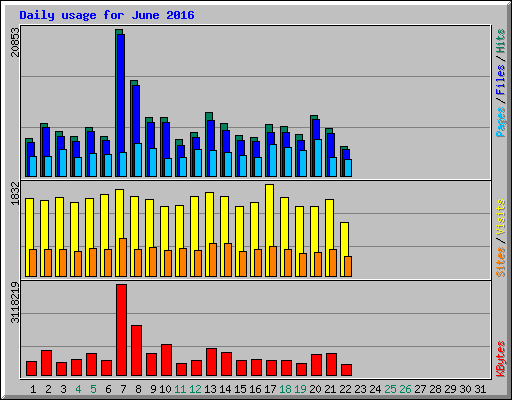Screen dimensions: 512x400
Task: Select the orange Sites bar for day 7
Action: point(123,257)
